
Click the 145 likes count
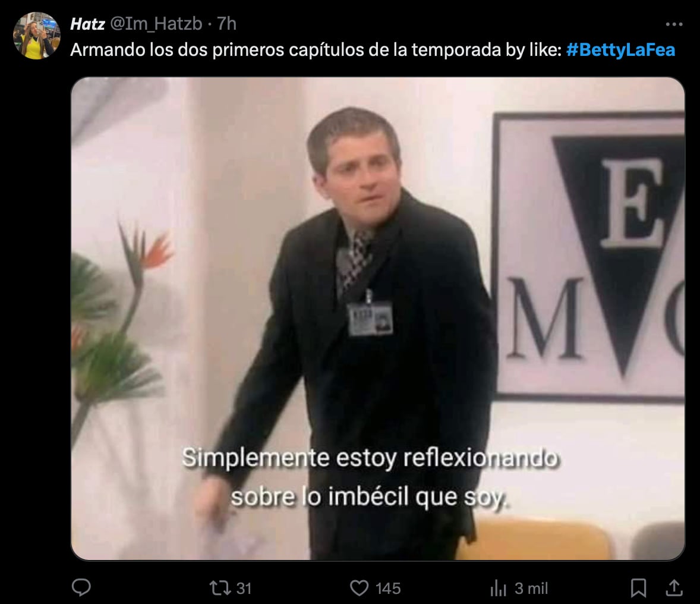pos(388,589)
